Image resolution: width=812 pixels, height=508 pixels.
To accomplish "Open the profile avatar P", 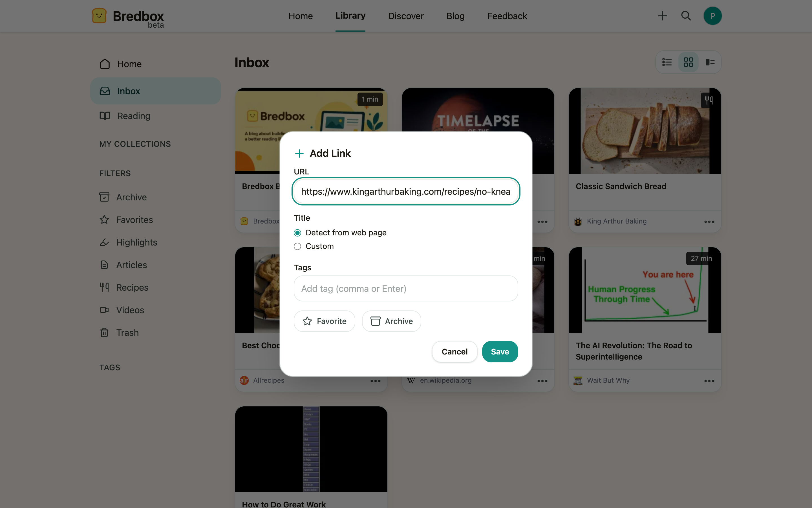I will click(712, 16).
